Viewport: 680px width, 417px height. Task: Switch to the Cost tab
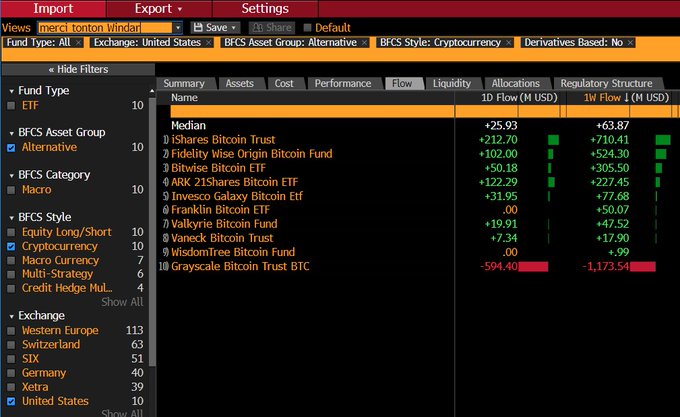[284, 83]
